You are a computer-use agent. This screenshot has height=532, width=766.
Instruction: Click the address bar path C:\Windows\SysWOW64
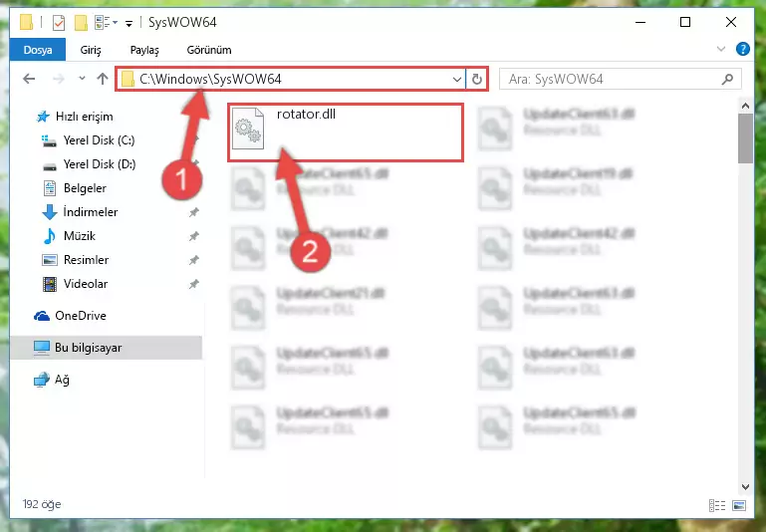pyautogui.click(x=210, y=79)
